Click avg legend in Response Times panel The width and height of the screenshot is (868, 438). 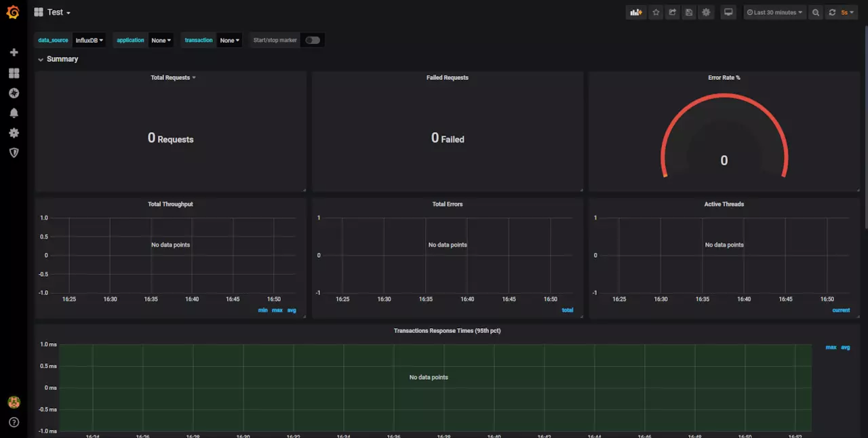coord(846,347)
